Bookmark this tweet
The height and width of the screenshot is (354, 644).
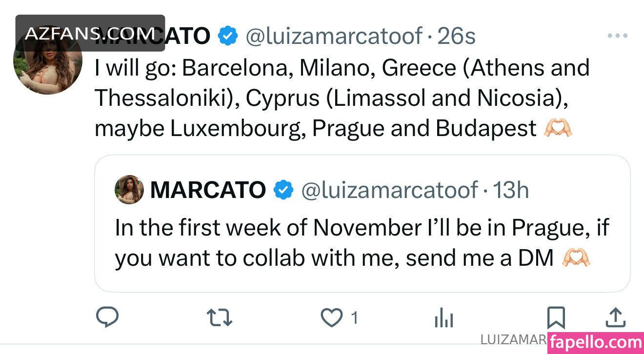(556, 318)
